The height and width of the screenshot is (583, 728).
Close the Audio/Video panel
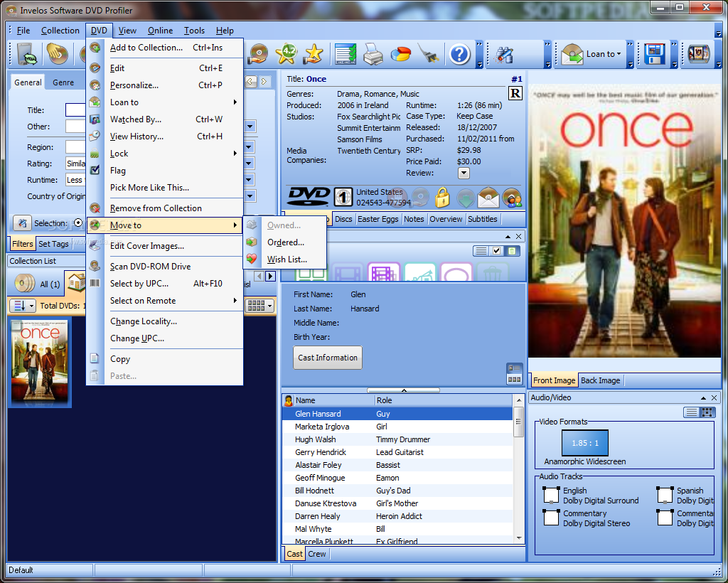point(714,398)
